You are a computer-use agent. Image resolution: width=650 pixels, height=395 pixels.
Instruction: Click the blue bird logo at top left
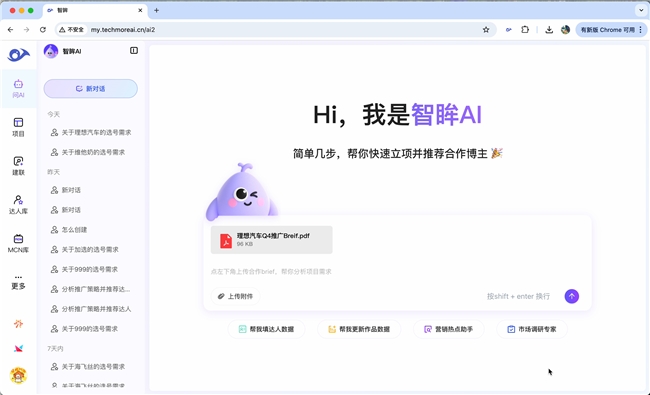click(18, 54)
